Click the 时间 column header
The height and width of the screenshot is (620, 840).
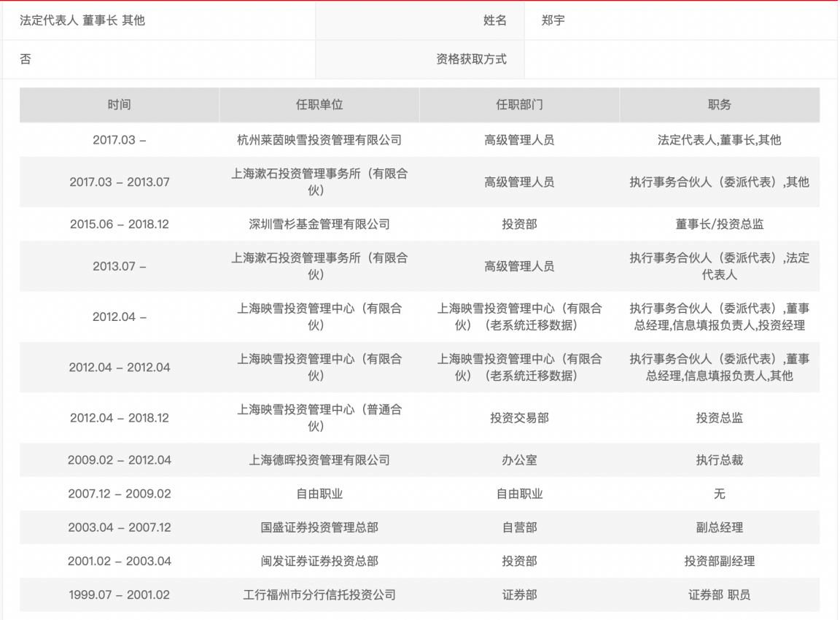(119, 105)
